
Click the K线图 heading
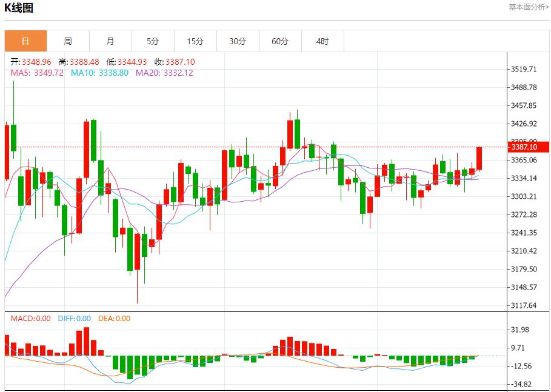(19, 8)
